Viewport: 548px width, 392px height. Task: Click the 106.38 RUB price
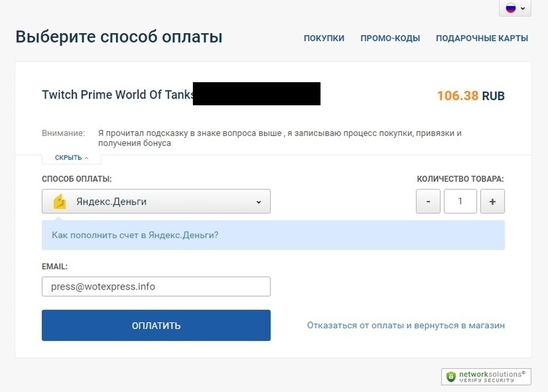[471, 96]
